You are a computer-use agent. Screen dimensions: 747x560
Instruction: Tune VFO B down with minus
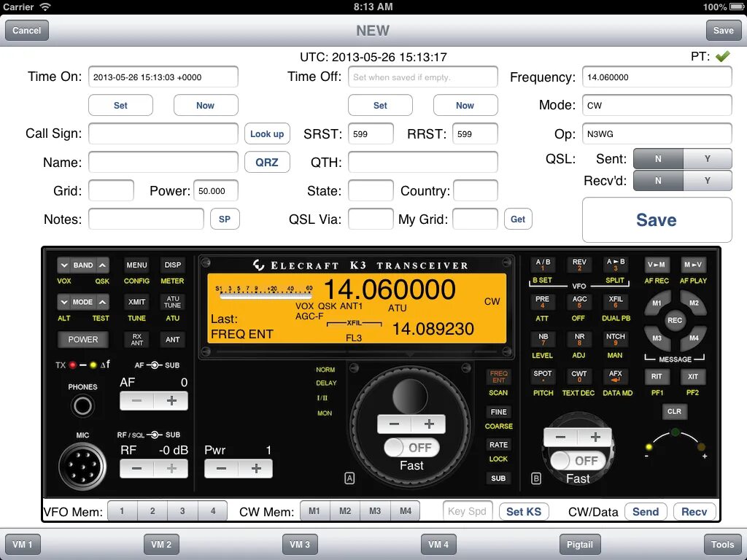561,437
